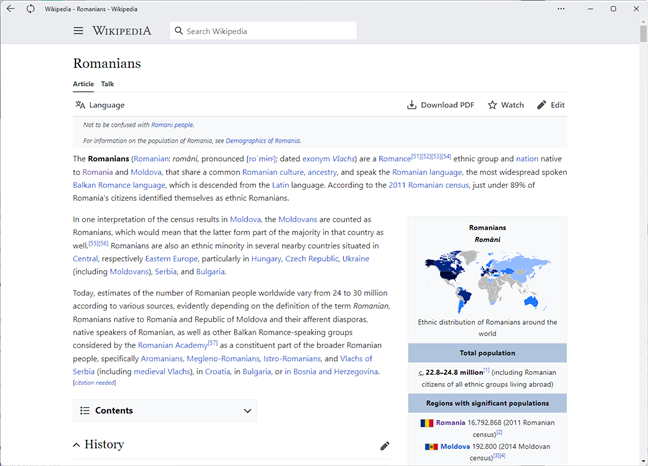Click the Total population heading
The height and width of the screenshot is (466, 648).
click(x=487, y=353)
